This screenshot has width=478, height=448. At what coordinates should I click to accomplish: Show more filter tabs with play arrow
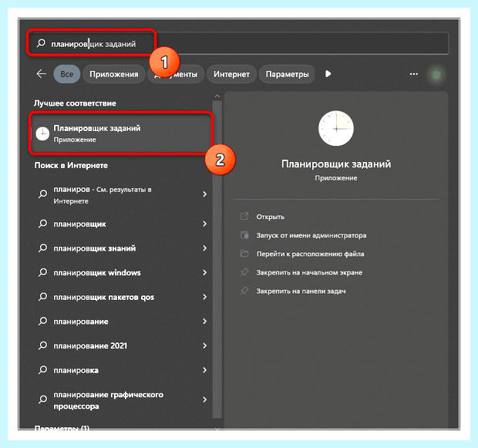click(x=328, y=74)
